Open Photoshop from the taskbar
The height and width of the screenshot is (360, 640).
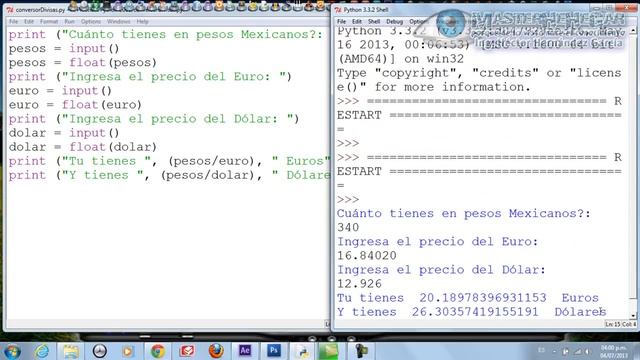(x=273, y=351)
